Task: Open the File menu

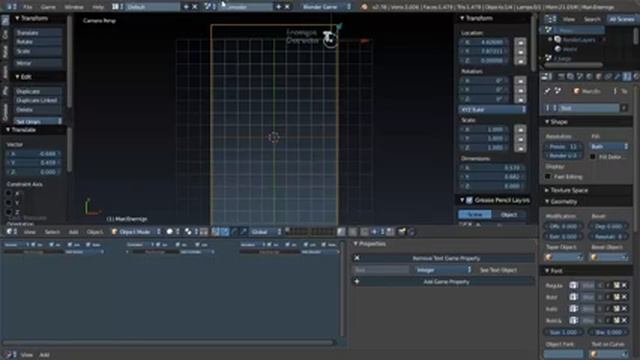Action: coord(27,7)
